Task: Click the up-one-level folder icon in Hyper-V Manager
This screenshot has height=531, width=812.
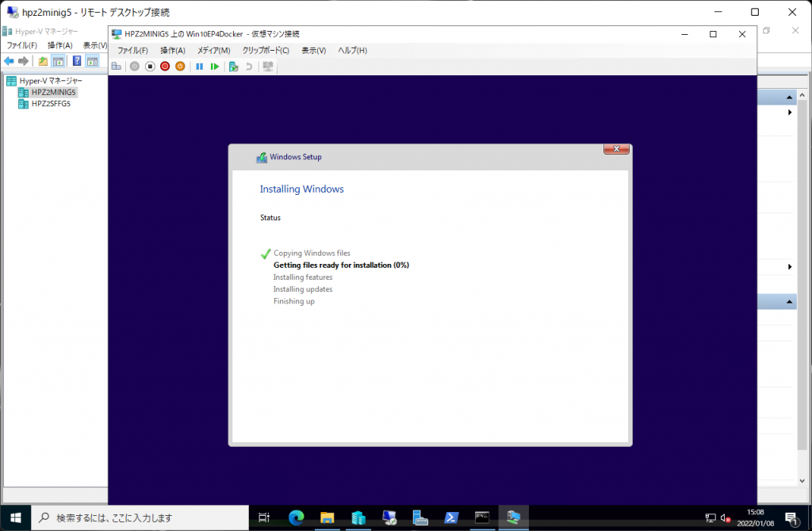Action: 43,61
